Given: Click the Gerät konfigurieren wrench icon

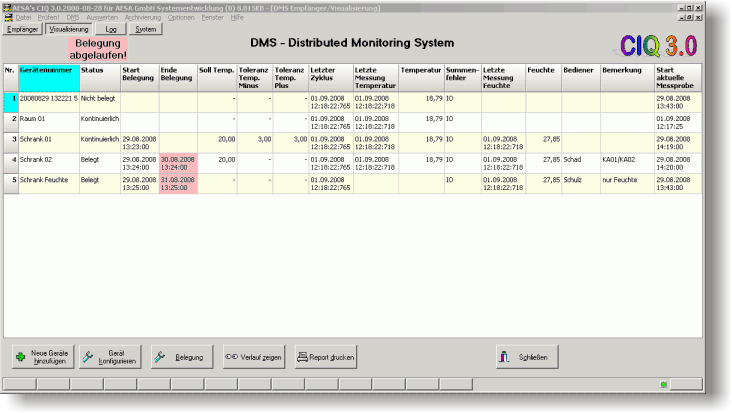Looking at the screenshot, I should pos(89,357).
